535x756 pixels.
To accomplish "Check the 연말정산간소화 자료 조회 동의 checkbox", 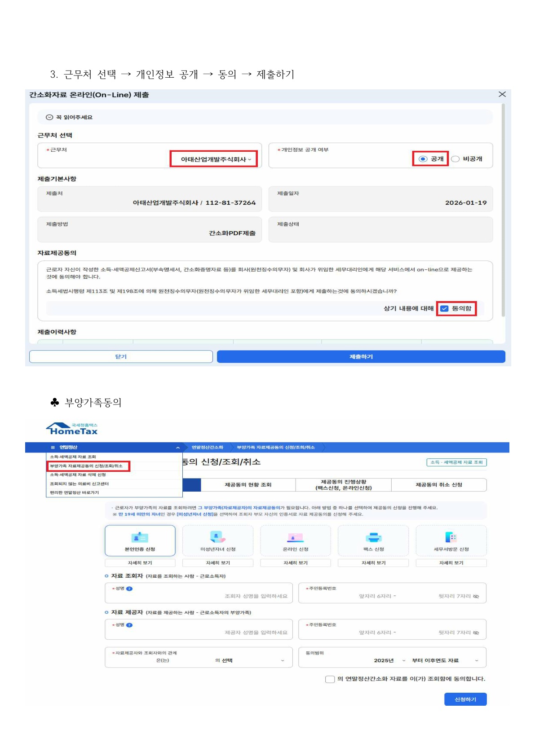I will pyautogui.click(x=330, y=679).
